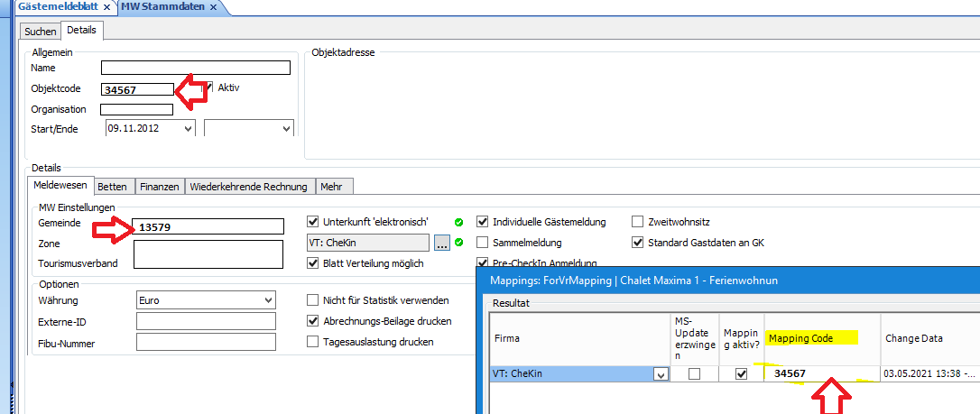Open the Währung Euro dropdown
The width and height of the screenshot is (980, 414).
tap(268, 299)
